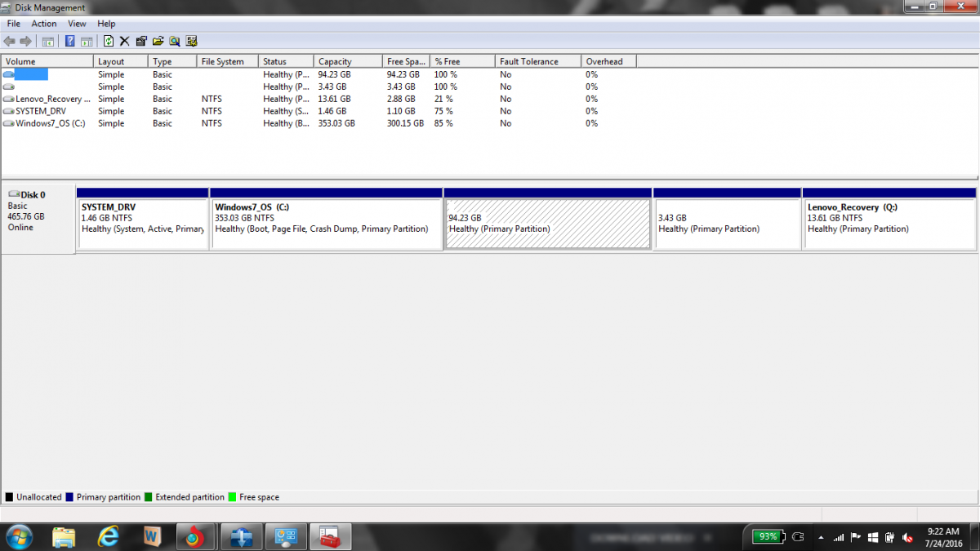The height and width of the screenshot is (551, 980).
Task: Sort by the File System column header
Action: [x=228, y=61]
